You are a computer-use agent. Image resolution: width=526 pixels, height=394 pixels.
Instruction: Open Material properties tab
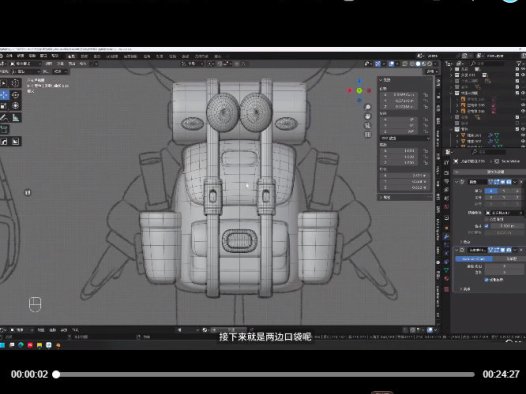pos(446,279)
